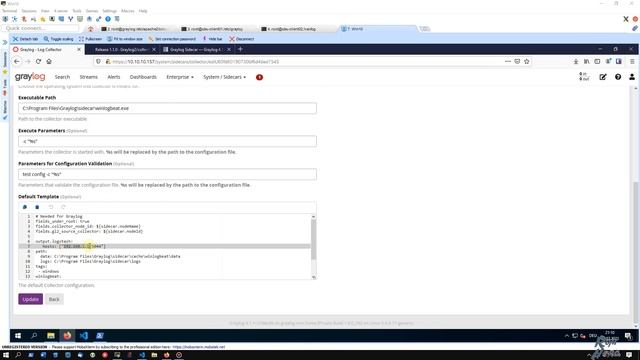Viewport: 640px width, 360px height.
Task: Open the MobaXterm Sessions menu
Action: point(29,11)
